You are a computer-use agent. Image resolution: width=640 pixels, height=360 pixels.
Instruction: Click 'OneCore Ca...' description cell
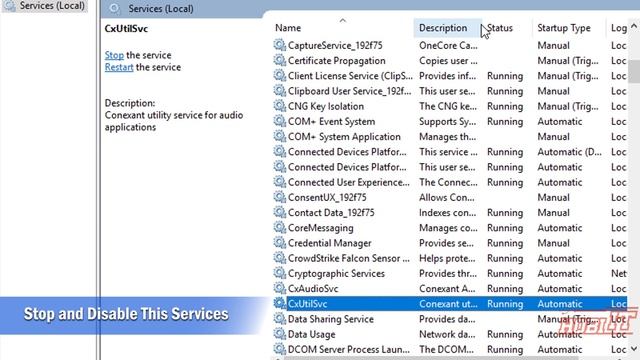tap(448, 45)
